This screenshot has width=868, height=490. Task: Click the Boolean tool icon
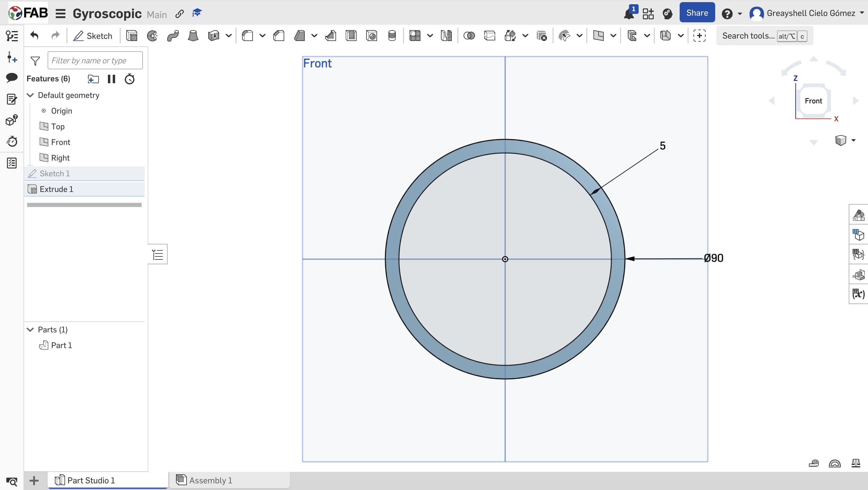point(469,36)
